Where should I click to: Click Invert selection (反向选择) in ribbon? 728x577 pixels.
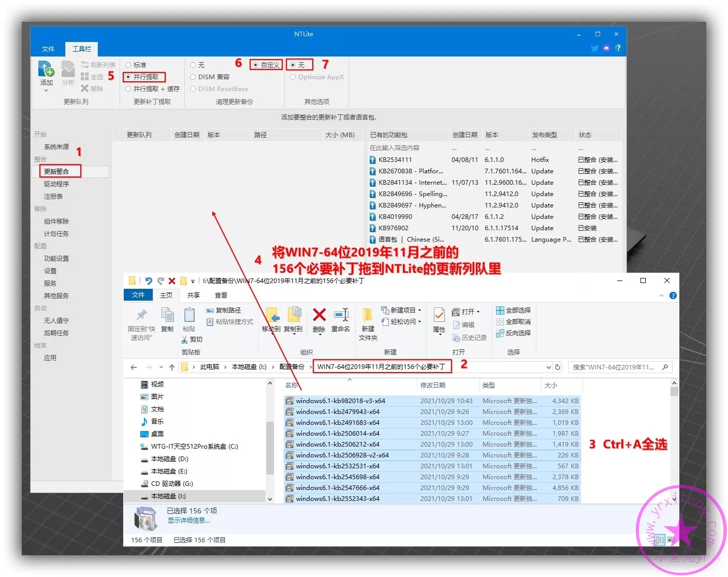tap(513, 333)
